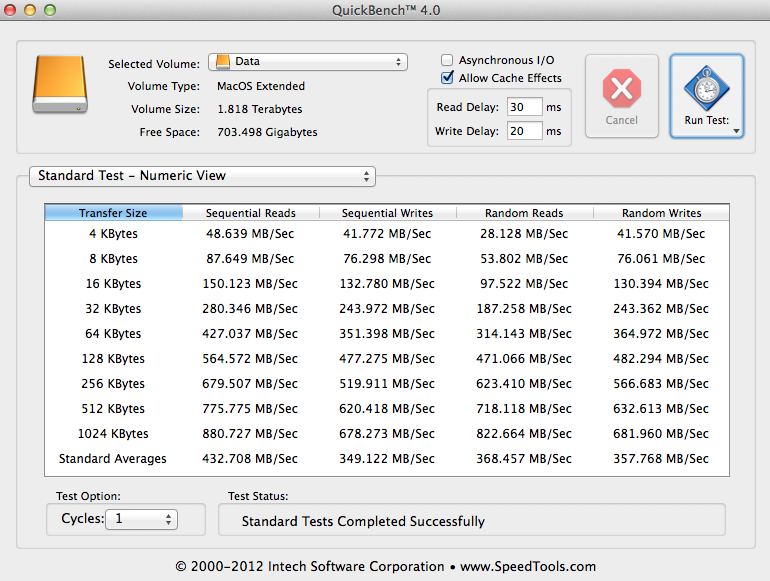Click the red Cancel X icon

pos(622,88)
